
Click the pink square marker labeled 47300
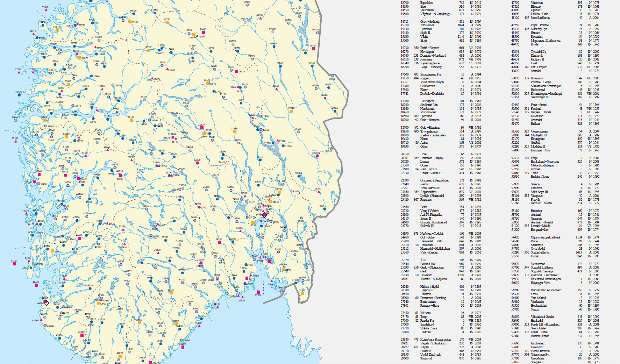click(x=14, y=264)
